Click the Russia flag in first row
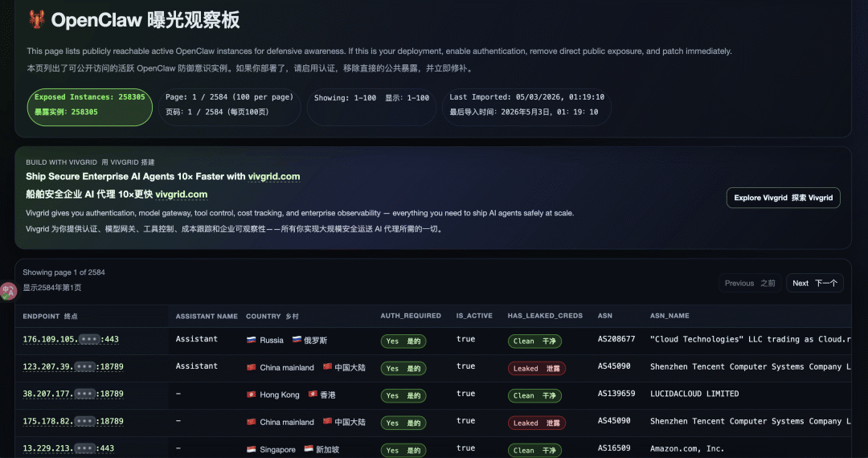The height and width of the screenshot is (458, 868). click(252, 340)
